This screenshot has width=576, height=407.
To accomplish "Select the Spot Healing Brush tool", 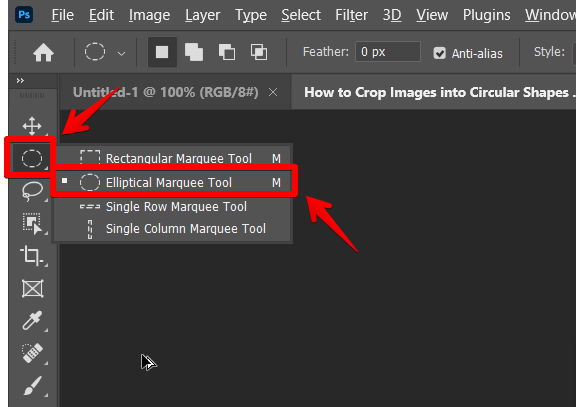I will [x=32, y=353].
